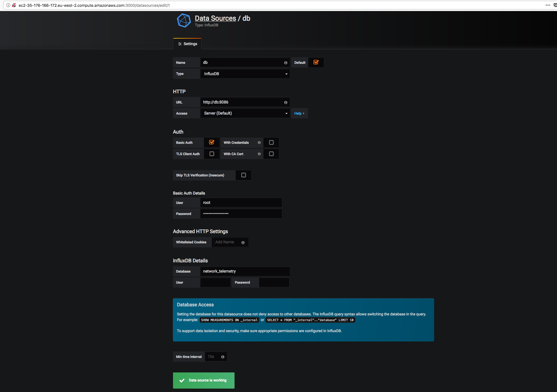Click the Basic Auth User field
557x392 pixels.
[241, 203]
